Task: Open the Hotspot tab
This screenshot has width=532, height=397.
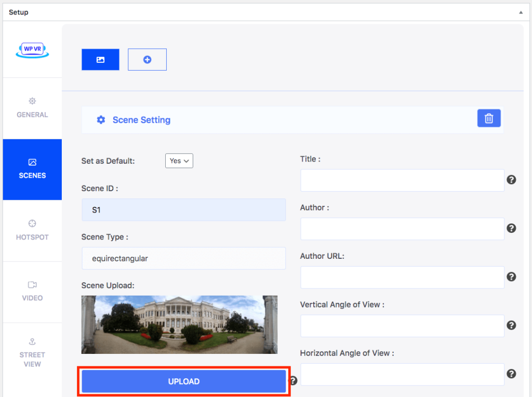Action: point(32,230)
